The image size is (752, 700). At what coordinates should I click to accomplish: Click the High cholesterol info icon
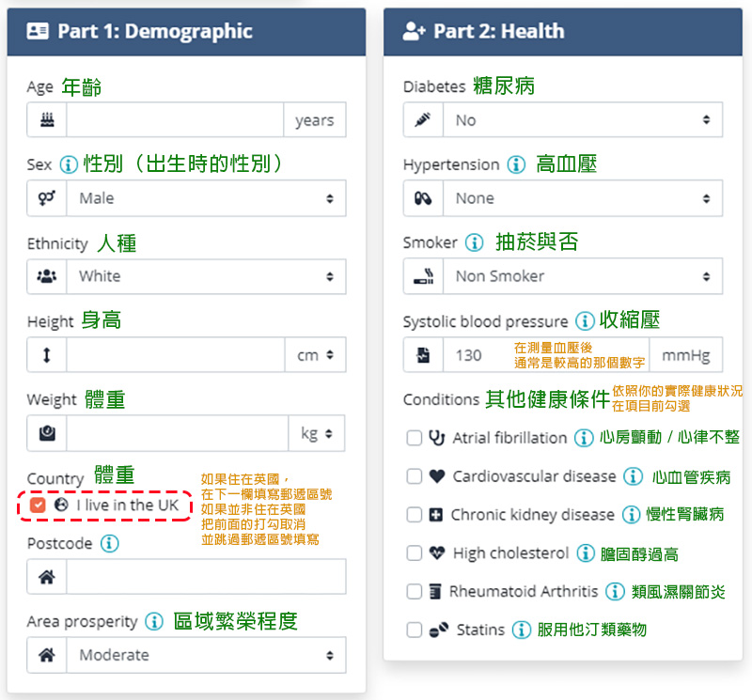pyautogui.click(x=585, y=553)
